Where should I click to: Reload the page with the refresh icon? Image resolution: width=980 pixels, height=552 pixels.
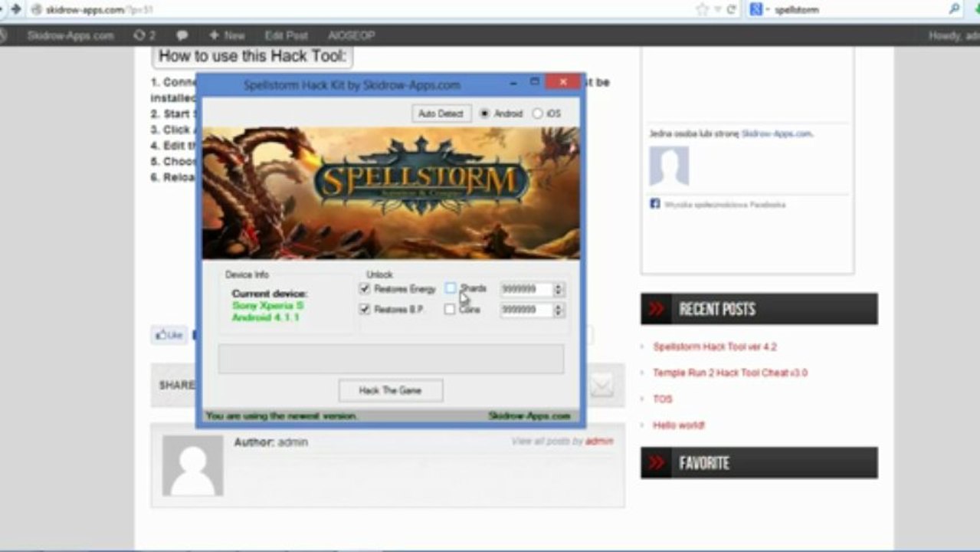pyautogui.click(x=732, y=10)
